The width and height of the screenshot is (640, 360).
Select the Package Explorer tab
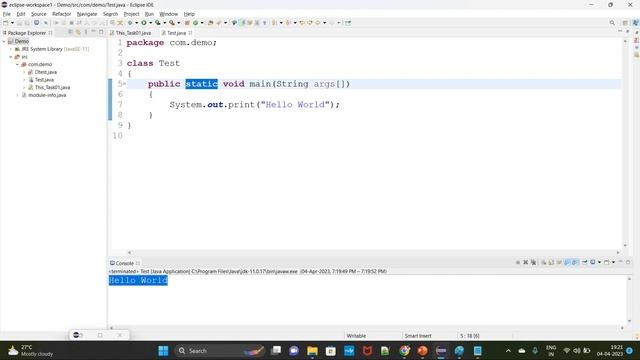(27, 33)
